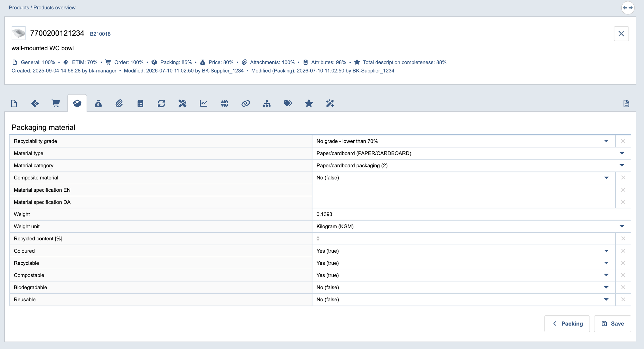The image size is (644, 349).
Task: Click the Price: 80% completeness indicator
Action: click(x=217, y=62)
